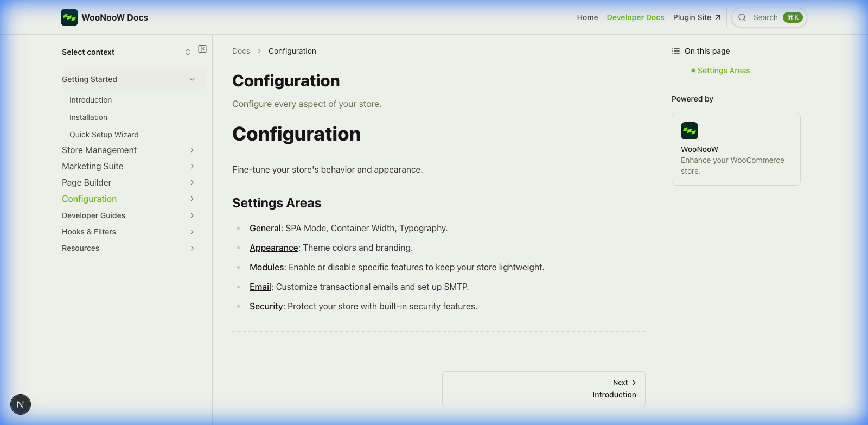Click the On this page list icon

coord(676,51)
